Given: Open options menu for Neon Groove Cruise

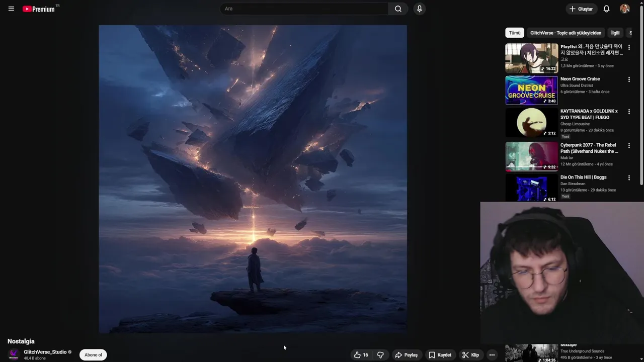Looking at the screenshot, I should (629, 79).
